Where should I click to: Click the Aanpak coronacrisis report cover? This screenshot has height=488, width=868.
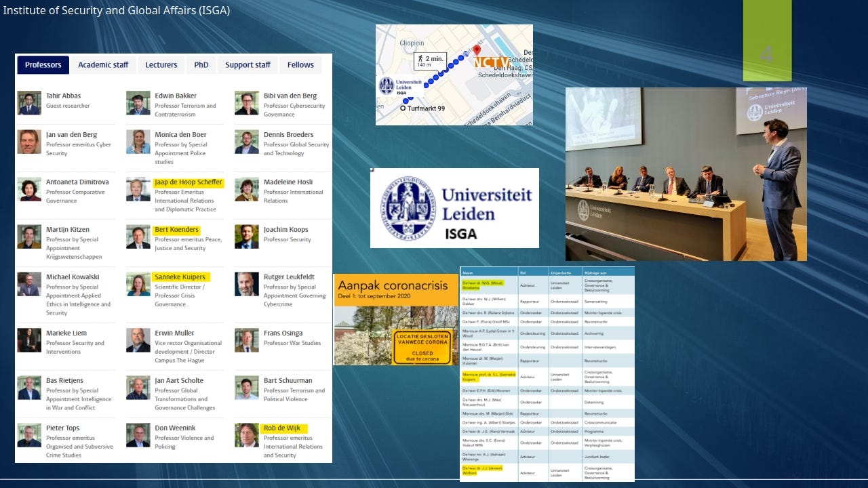click(396, 319)
